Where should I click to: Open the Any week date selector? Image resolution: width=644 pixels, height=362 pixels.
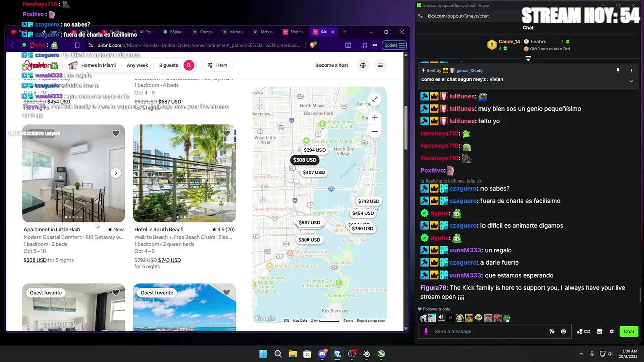(137, 65)
